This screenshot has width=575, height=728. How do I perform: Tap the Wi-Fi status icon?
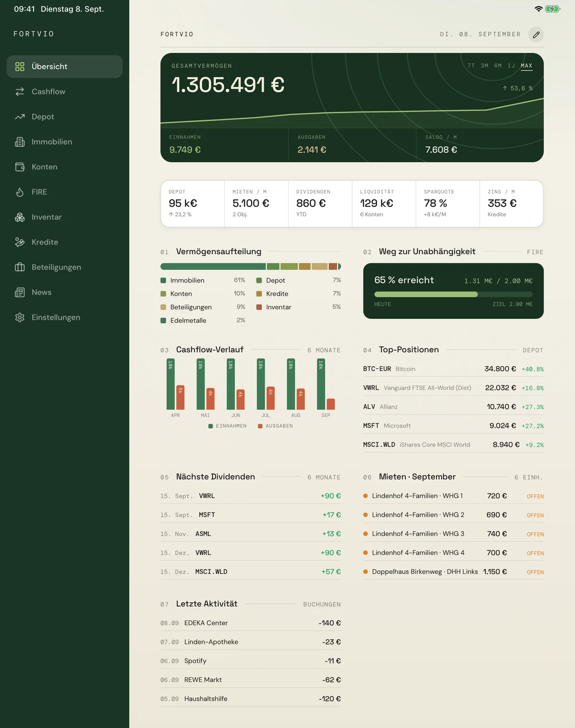pyautogui.click(x=539, y=9)
